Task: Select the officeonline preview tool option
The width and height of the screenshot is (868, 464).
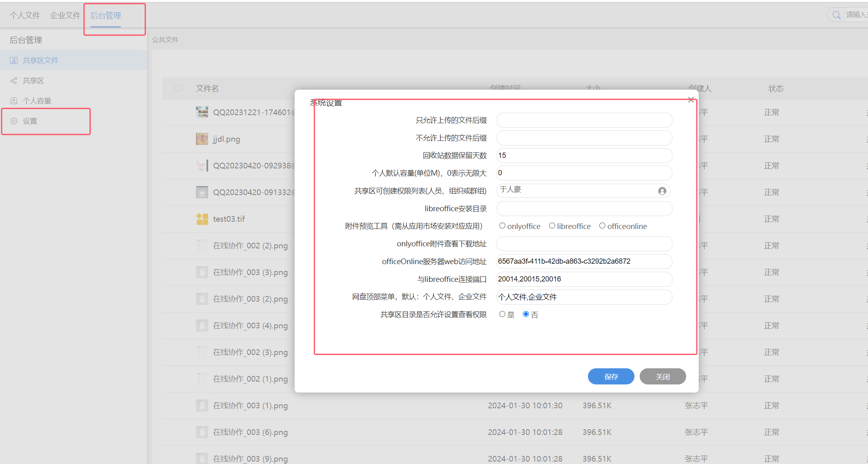Action: [602, 226]
